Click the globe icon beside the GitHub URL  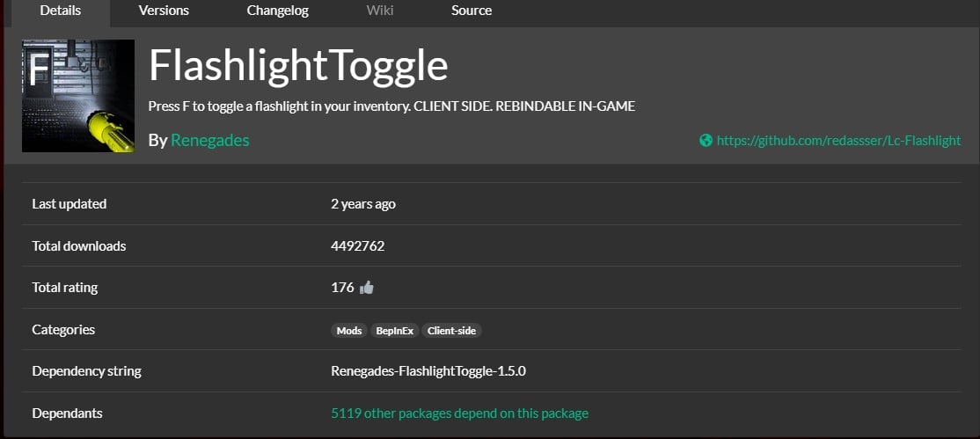[706, 140]
